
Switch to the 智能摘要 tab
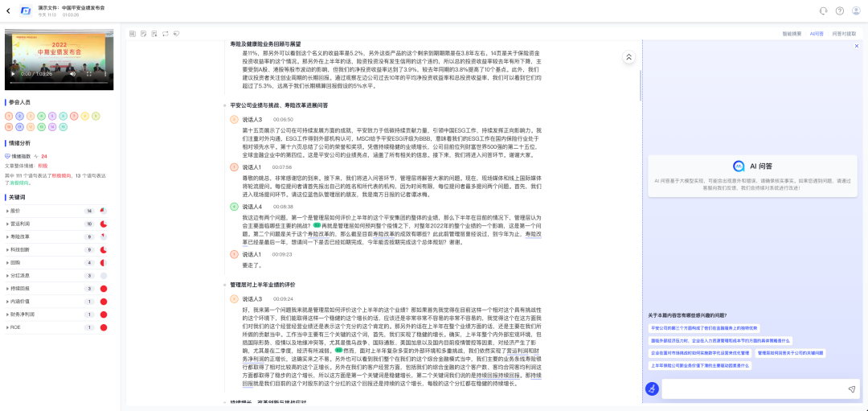click(791, 34)
